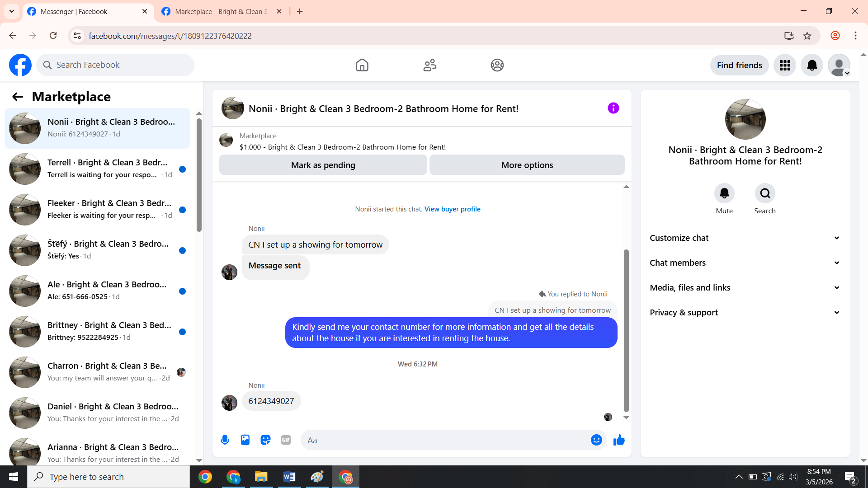Screen dimensions: 868x488
Task: Open the GIF picker
Action: 286,440
